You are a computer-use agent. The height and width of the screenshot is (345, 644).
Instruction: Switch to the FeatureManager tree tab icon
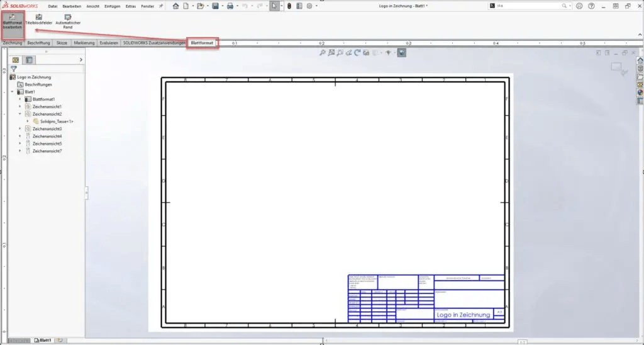coord(16,60)
